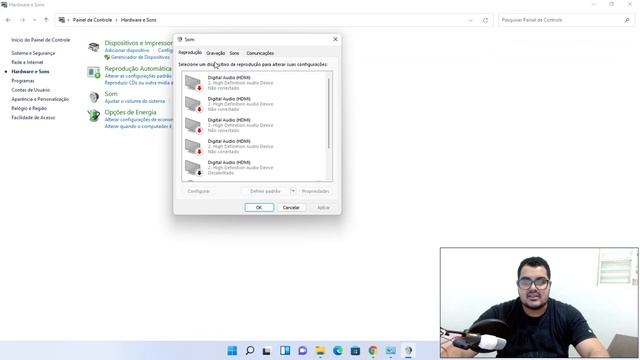Click the Propriedades button
Screen dimensions: 640x360
tap(316, 191)
